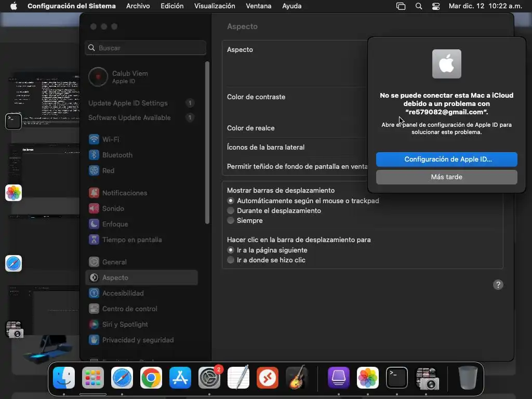Open Update Apple ID Settings item
Screen dimensions: 532x399
point(141,103)
